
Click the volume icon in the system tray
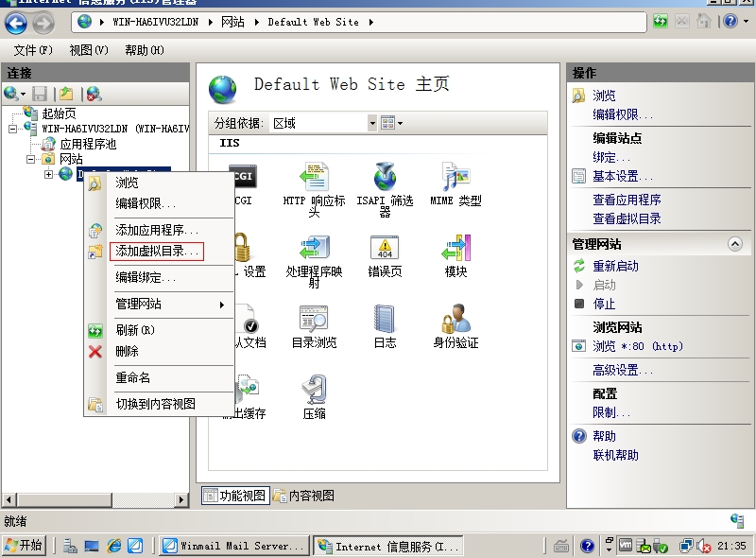click(703, 546)
